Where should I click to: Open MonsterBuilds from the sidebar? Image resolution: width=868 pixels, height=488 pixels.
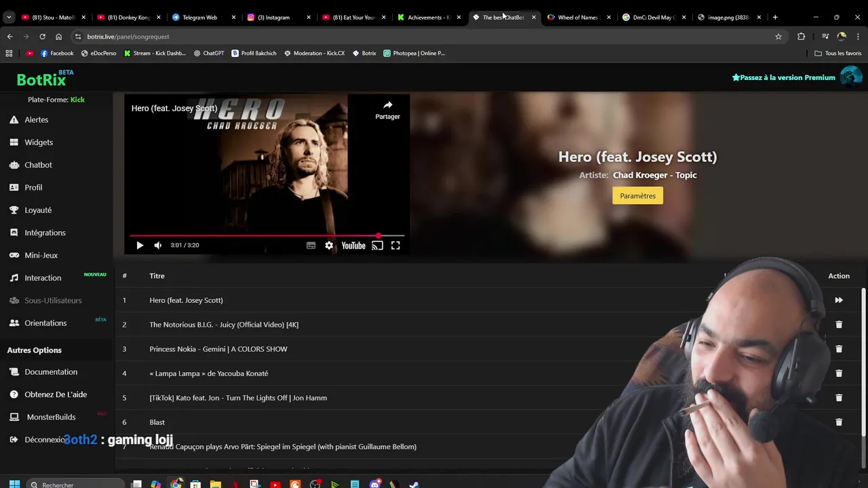tap(51, 417)
